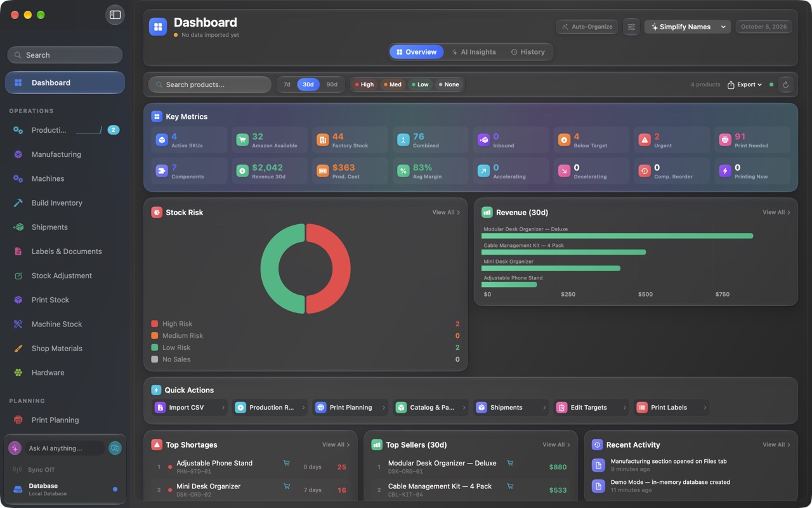Expand Revenue (30d) View All
Screen dimensions: 812x508
click(776, 212)
